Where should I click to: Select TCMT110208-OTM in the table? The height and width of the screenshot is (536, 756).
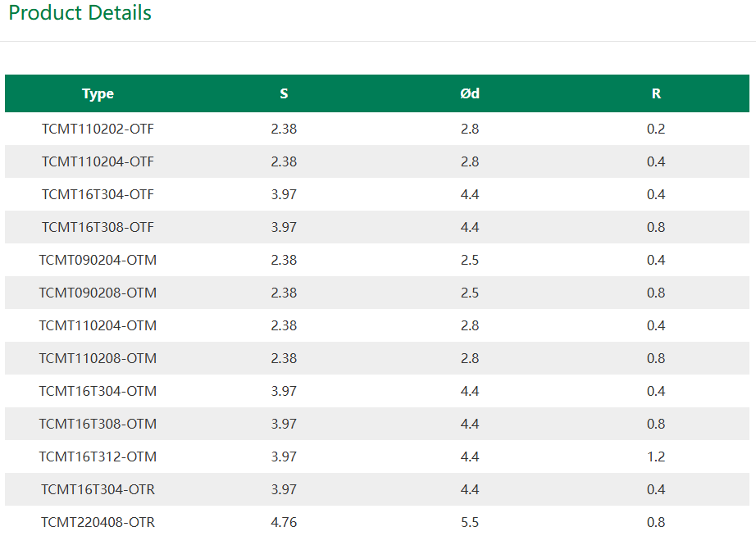click(x=98, y=358)
